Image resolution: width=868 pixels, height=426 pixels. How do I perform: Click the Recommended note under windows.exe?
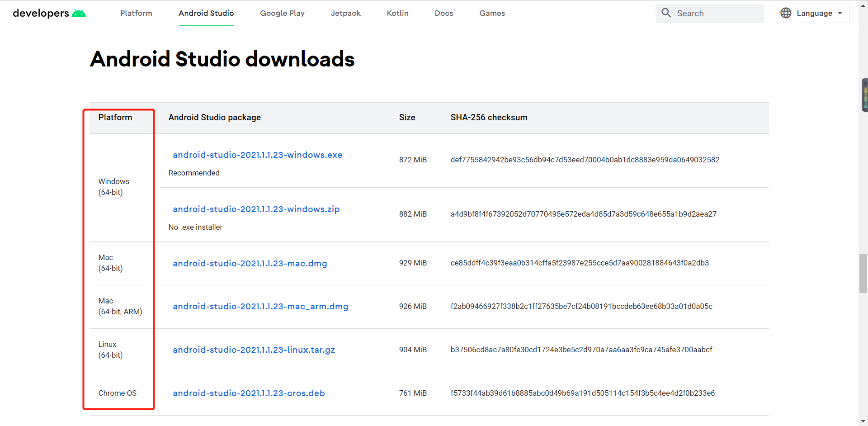pyautogui.click(x=194, y=173)
